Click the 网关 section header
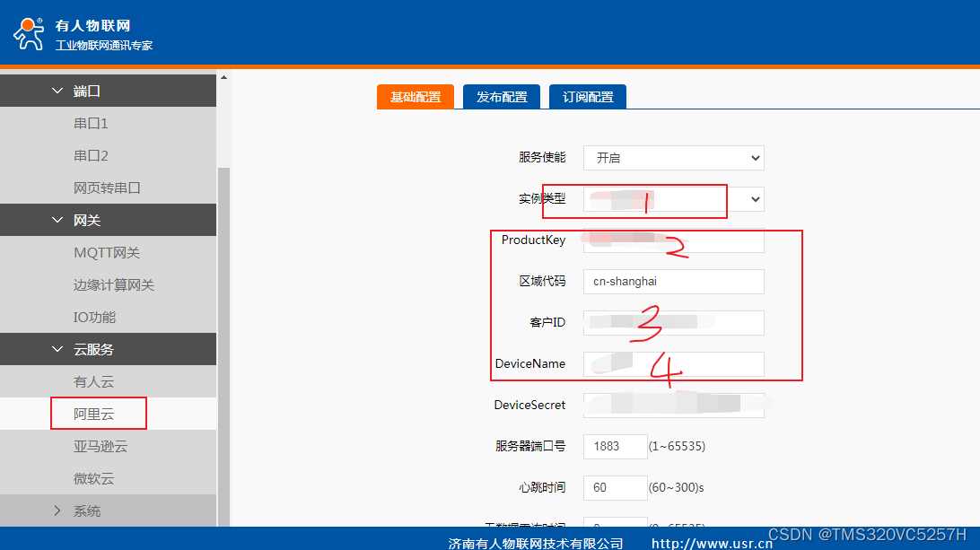Viewport: 980px width, 550px height. click(108, 220)
